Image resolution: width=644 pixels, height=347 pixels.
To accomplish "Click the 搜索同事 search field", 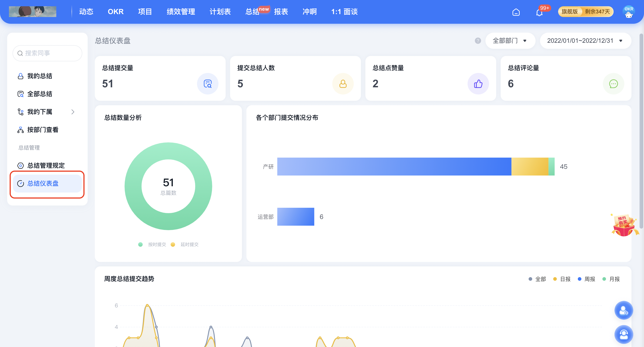I will (x=47, y=53).
